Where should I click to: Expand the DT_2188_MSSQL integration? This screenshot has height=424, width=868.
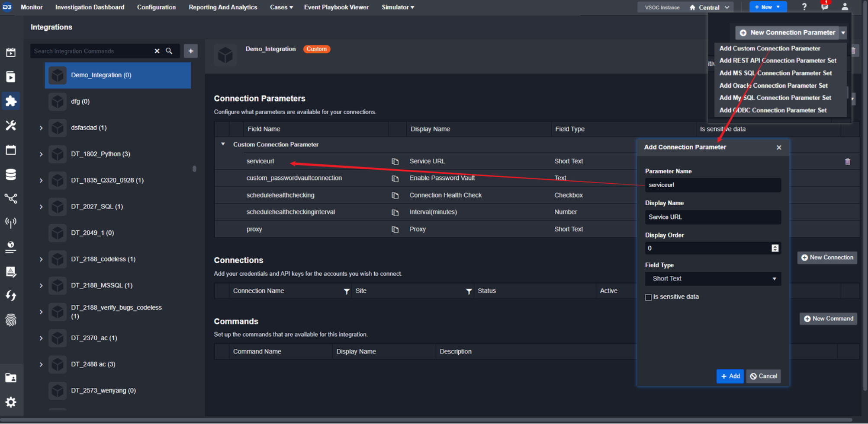[41, 286]
